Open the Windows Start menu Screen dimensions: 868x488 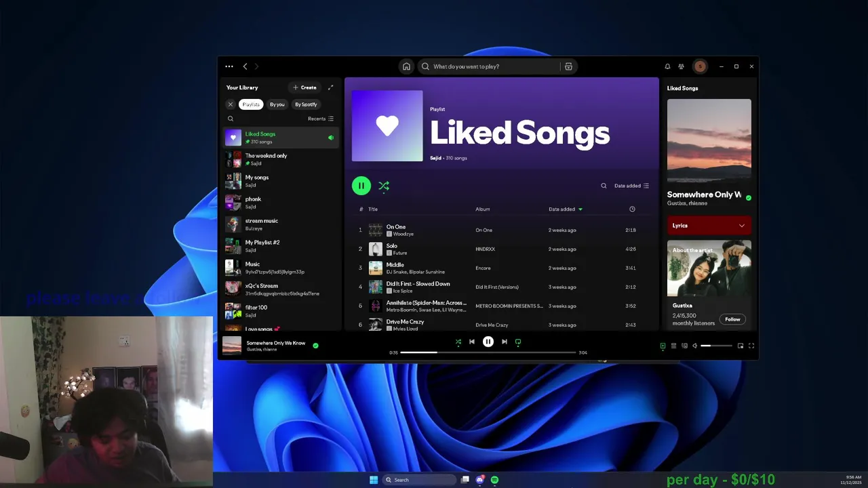click(374, 480)
